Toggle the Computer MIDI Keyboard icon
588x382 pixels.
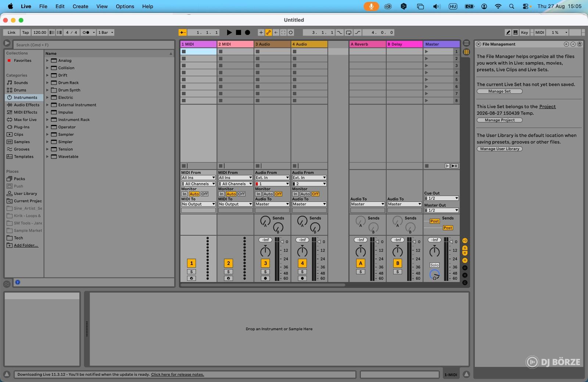pyautogui.click(x=516, y=32)
